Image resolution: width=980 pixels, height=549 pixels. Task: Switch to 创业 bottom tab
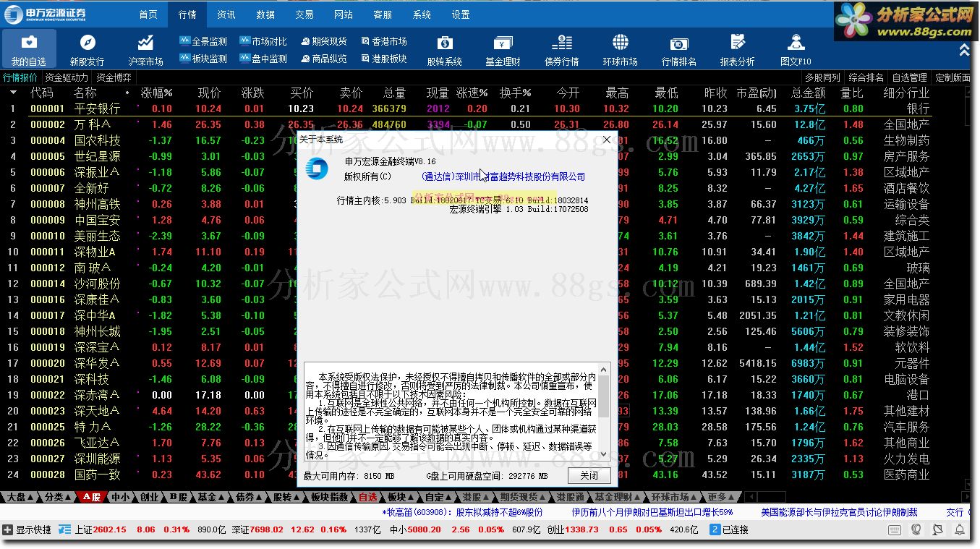tap(149, 497)
